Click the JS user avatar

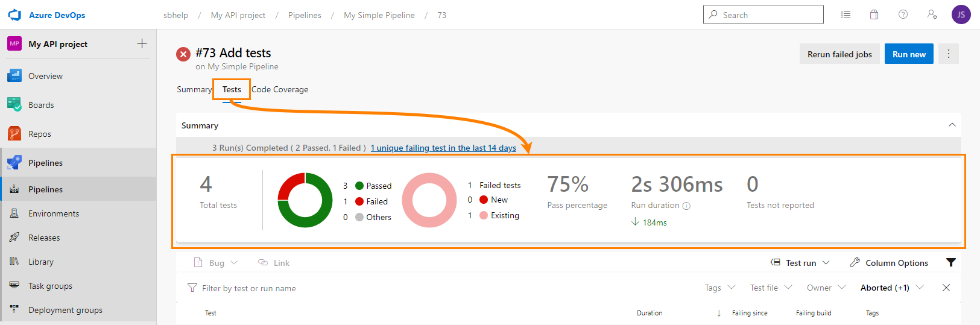tap(961, 14)
